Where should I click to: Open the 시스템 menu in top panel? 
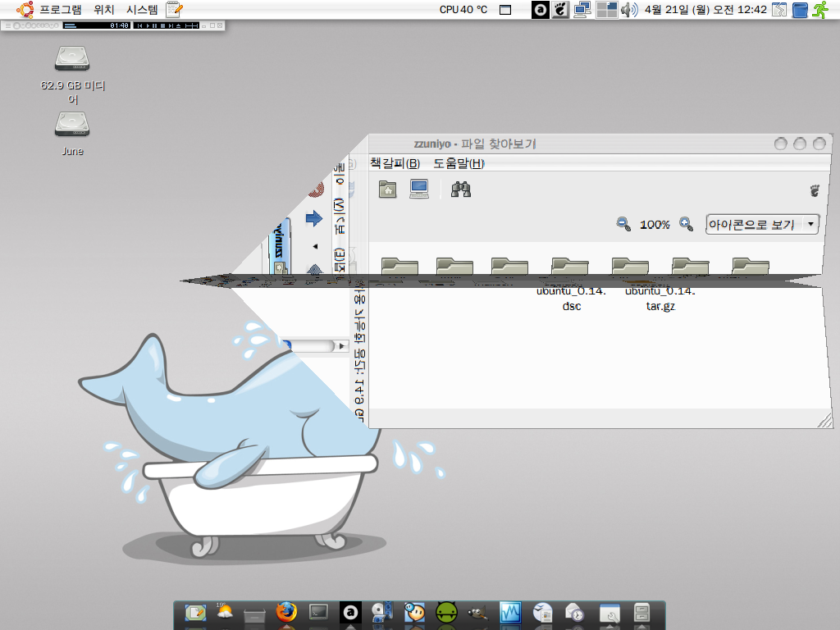pos(142,10)
